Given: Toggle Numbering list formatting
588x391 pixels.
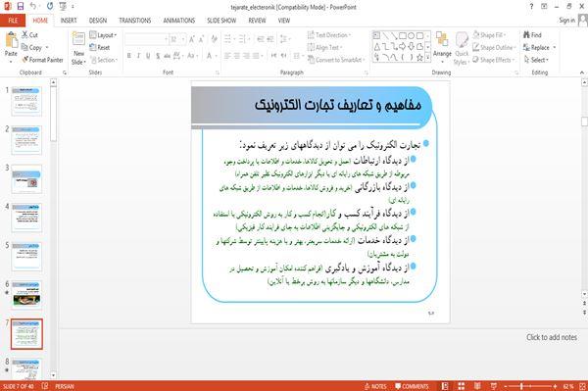Looking at the screenshot, I should click(x=243, y=39).
